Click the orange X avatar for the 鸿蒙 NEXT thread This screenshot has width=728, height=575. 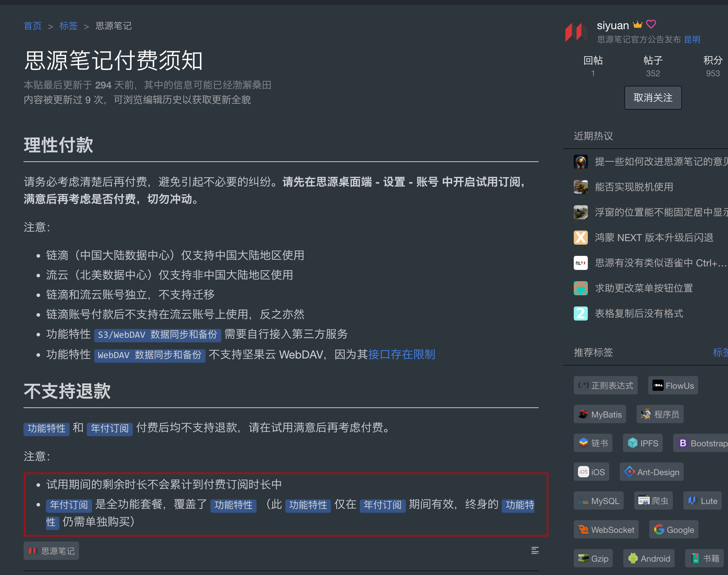coord(580,238)
